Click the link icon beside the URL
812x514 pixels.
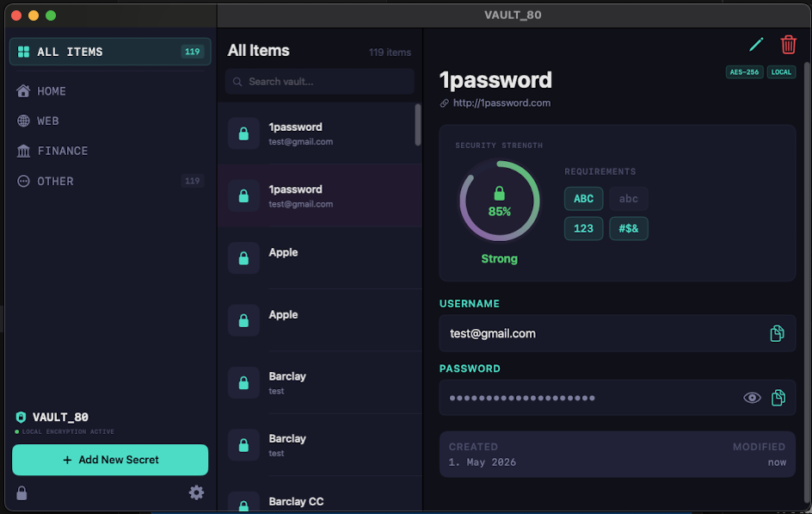point(445,103)
